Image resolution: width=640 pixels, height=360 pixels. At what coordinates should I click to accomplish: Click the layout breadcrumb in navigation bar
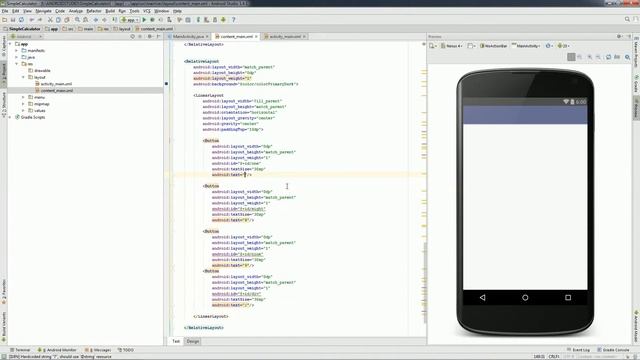pos(122,29)
